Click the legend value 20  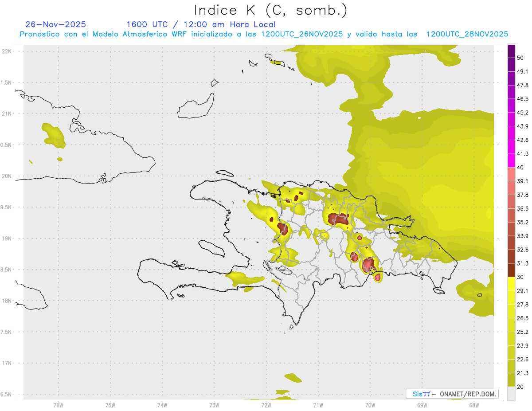[520, 387]
